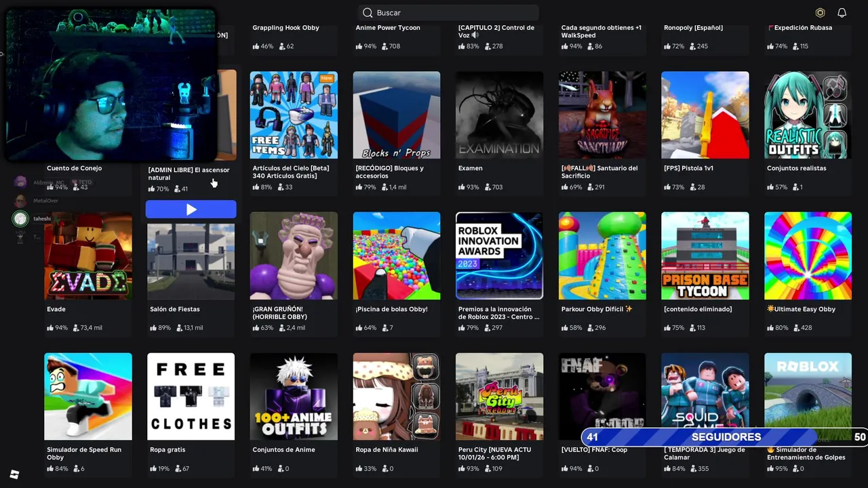The height and width of the screenshot is (488, 868).
Task: Click Examen's 703 player count
Action: click(x=492, y=187)
